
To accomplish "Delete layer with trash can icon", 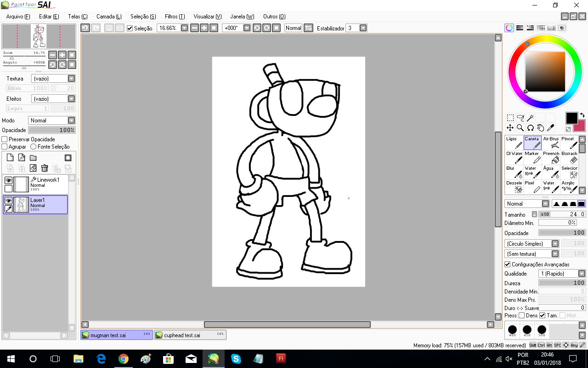I will (x=45, y=168).
